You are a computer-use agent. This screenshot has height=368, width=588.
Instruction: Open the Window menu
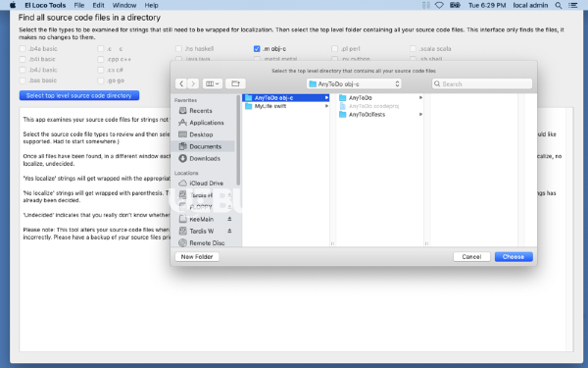pos(124,5)
